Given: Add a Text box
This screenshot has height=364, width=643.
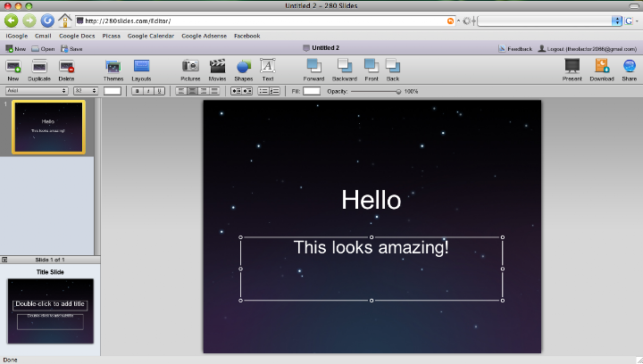Looking at the screenshot, I should click(268, 70).
